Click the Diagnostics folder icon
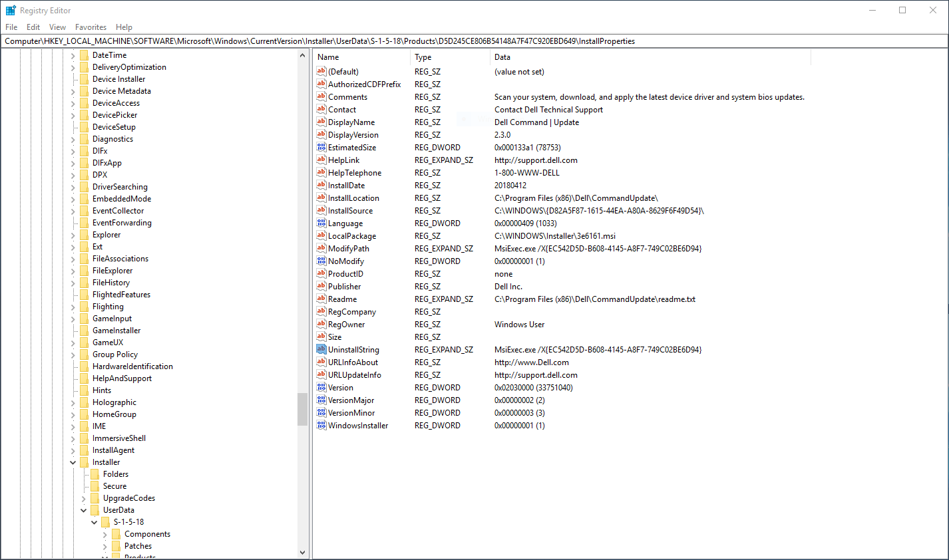 coord(85,139)
